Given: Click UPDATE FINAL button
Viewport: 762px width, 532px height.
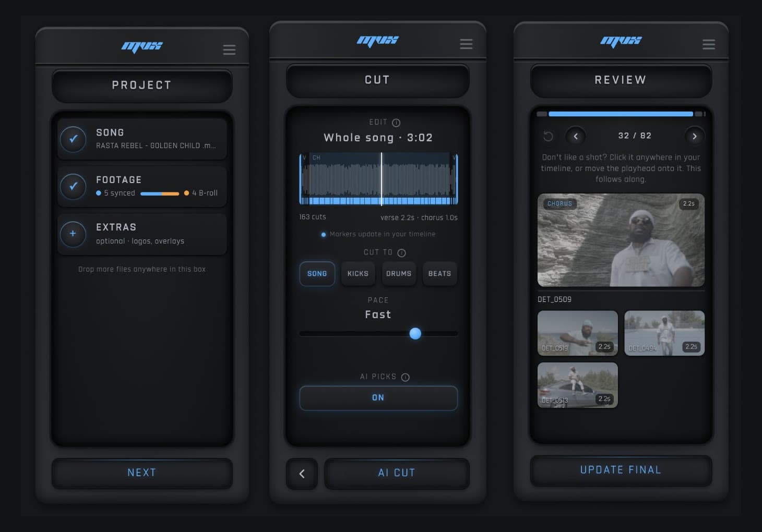Looking at the screenshot, I should coord(621,470).
